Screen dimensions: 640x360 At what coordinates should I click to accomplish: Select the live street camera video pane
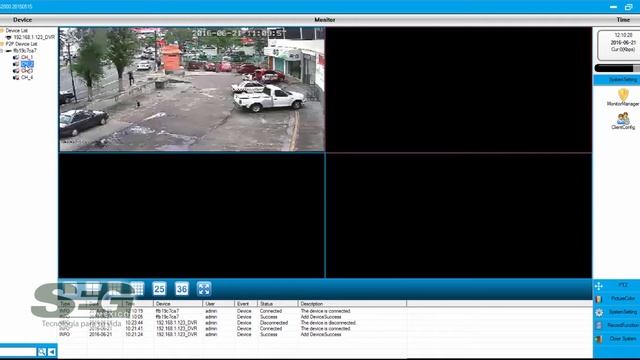(x=192, y=89)
